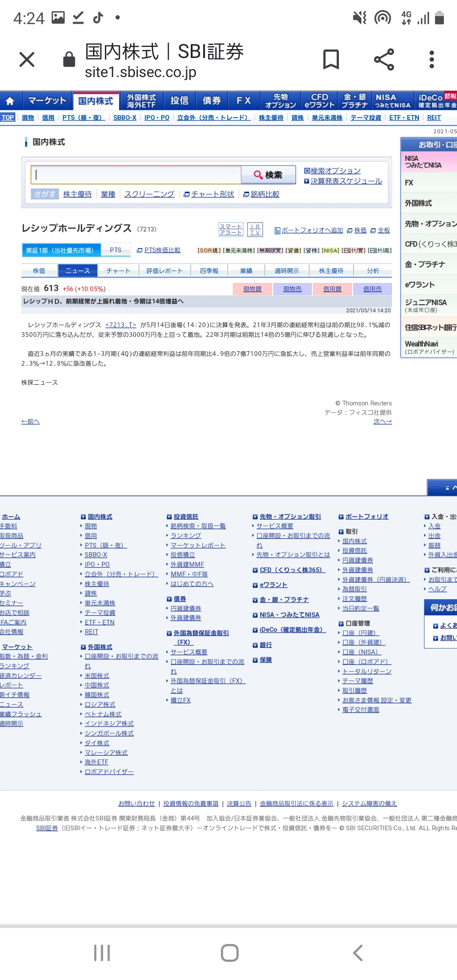Image resolution: width=457 pixels, height=980 pixels.
Task: Open sidebar 外国株式 item
Action: point(429,204)
